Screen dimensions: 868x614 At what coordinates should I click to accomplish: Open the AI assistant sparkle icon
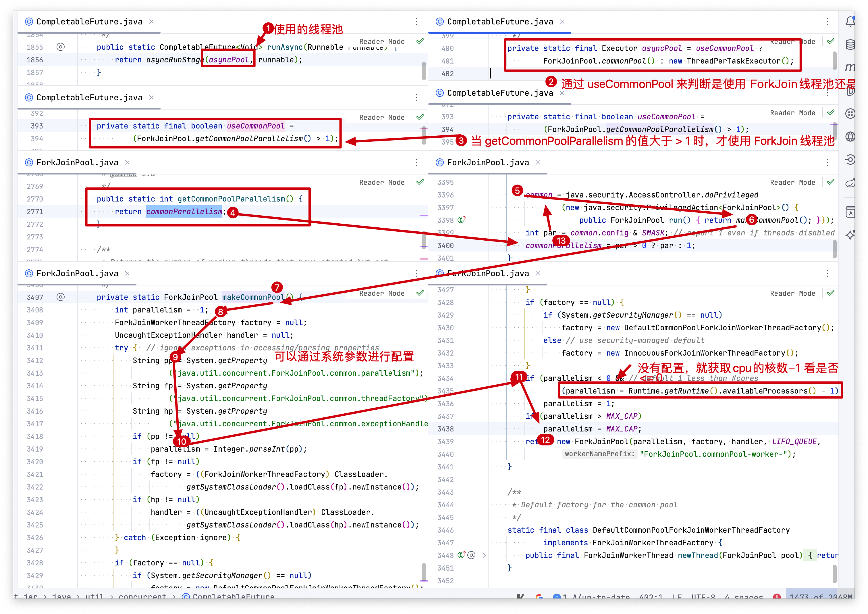(850, 235)
